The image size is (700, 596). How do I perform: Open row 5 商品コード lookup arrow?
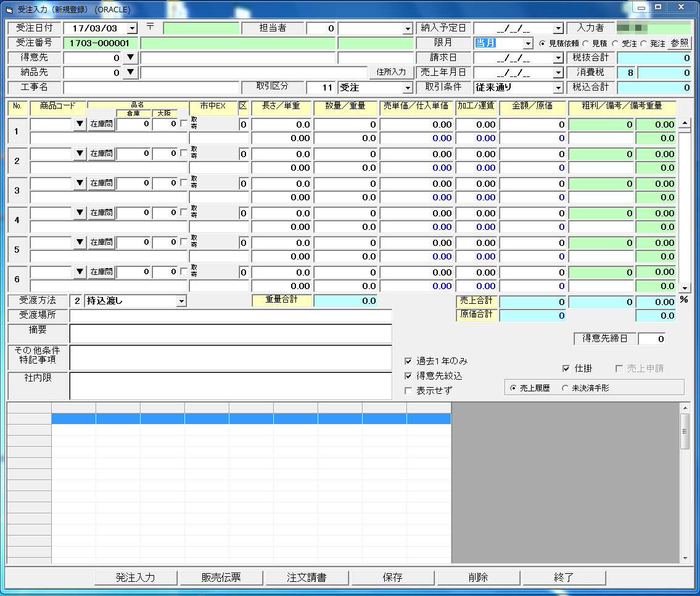(x=80, y=242)
